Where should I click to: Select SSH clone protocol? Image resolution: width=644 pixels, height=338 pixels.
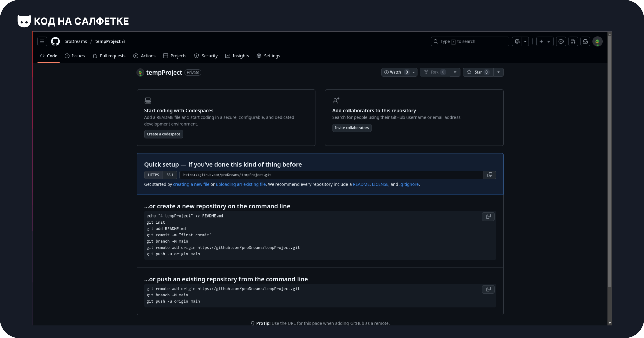pos(170,175)
